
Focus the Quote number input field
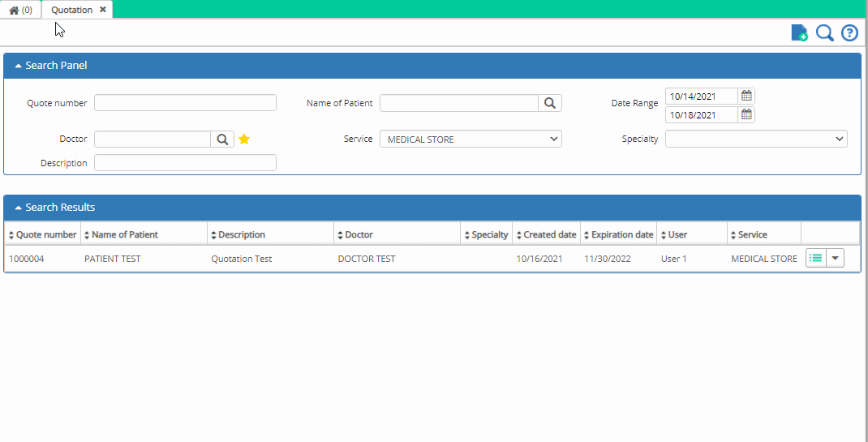click(x=185, y=103)
